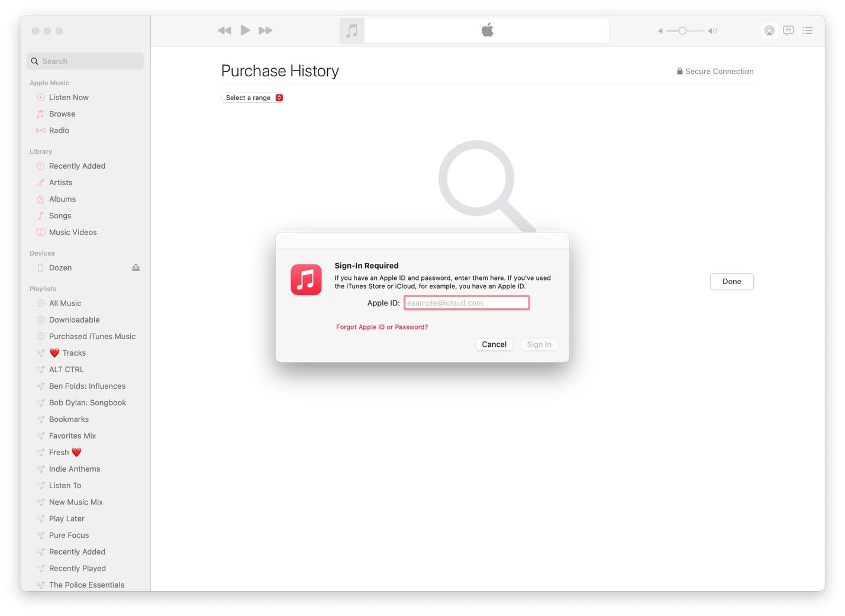
Task: Click the max volume speaker icon
Action: coord(712,31)
